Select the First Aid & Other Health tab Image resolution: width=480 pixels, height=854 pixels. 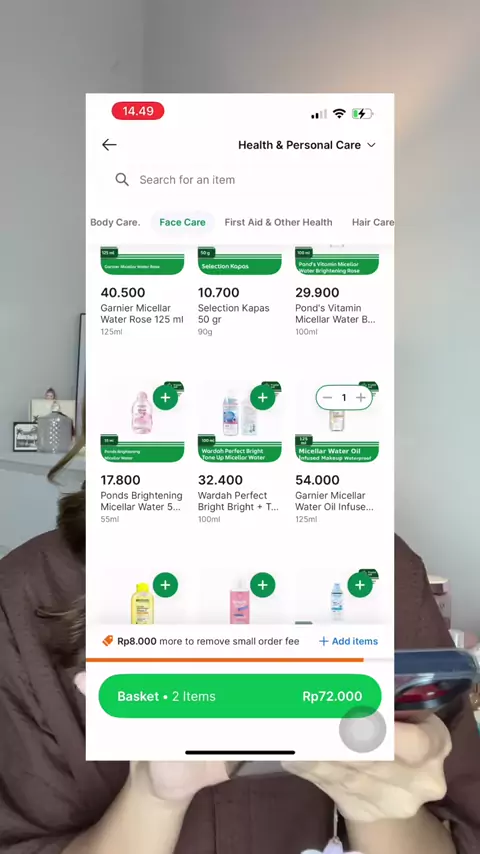pos(278,222)
